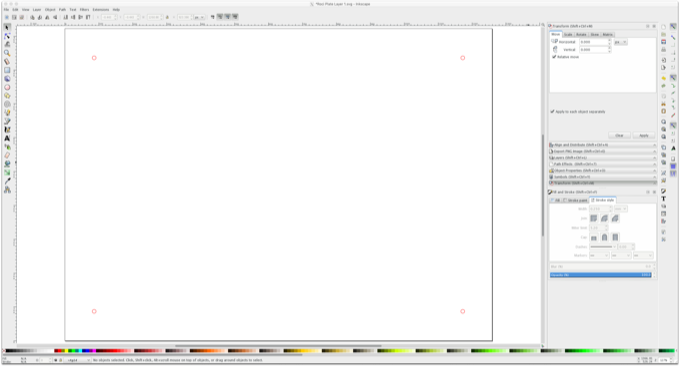Toggle second join style button
Screen dimensions: 680x366
[604, 219]
